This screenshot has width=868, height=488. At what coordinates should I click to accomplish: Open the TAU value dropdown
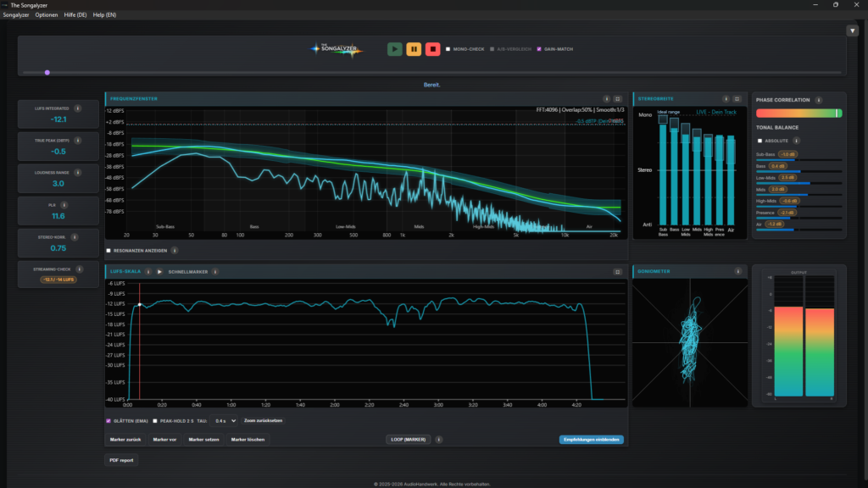point(225,420)
